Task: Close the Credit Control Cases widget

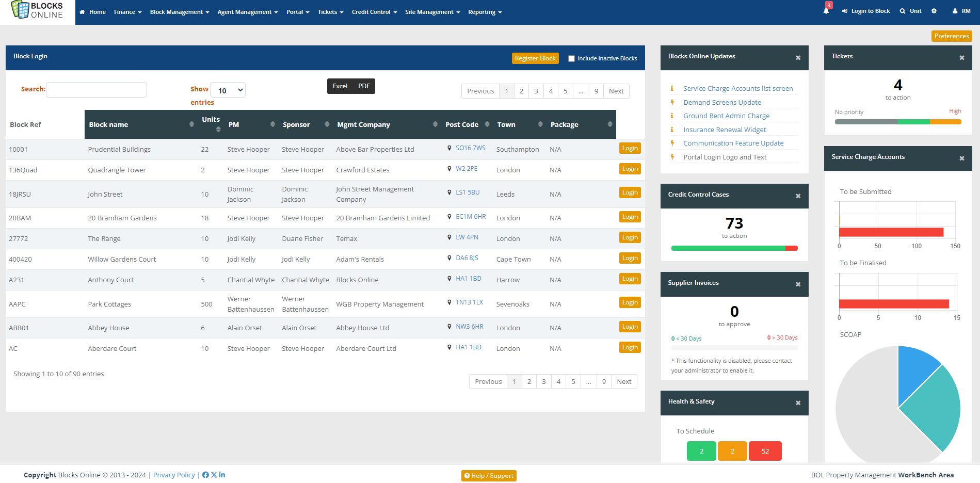Action: click(x=798, y=196)
